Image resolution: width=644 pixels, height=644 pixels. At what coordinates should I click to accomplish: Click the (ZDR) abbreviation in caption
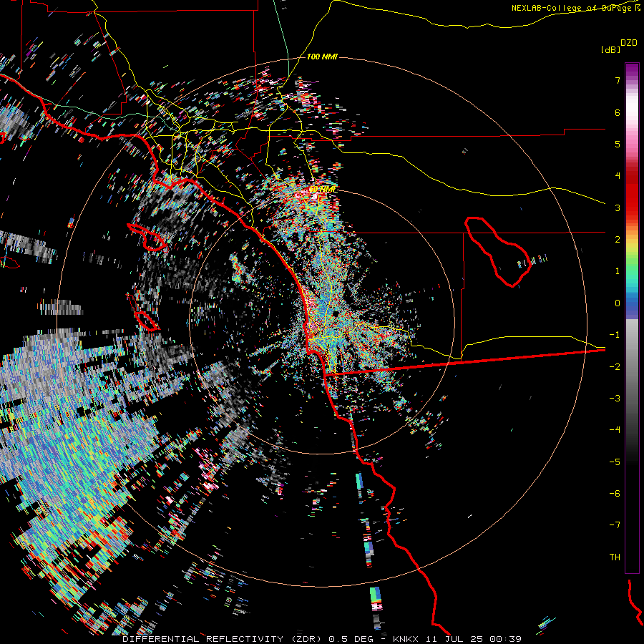(x=308, y=639)
